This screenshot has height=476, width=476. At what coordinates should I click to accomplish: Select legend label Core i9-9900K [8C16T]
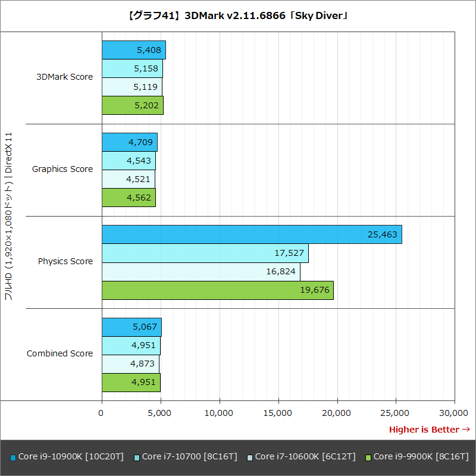pyautogui.click(x=421, y=456)
